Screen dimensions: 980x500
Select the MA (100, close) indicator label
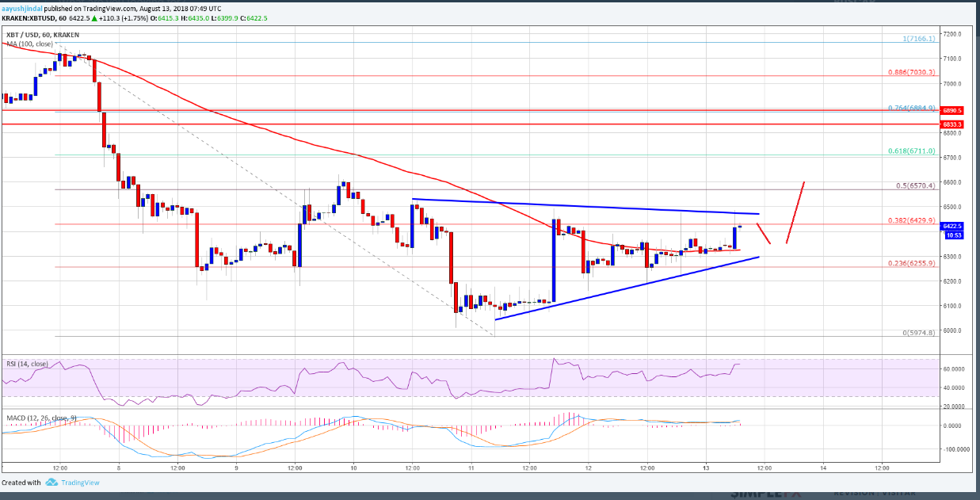click(29, 44)
